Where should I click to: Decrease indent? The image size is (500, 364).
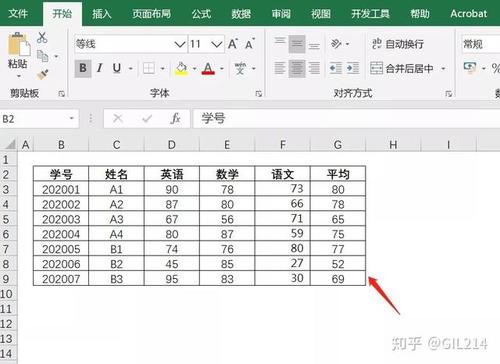[336, 68]
